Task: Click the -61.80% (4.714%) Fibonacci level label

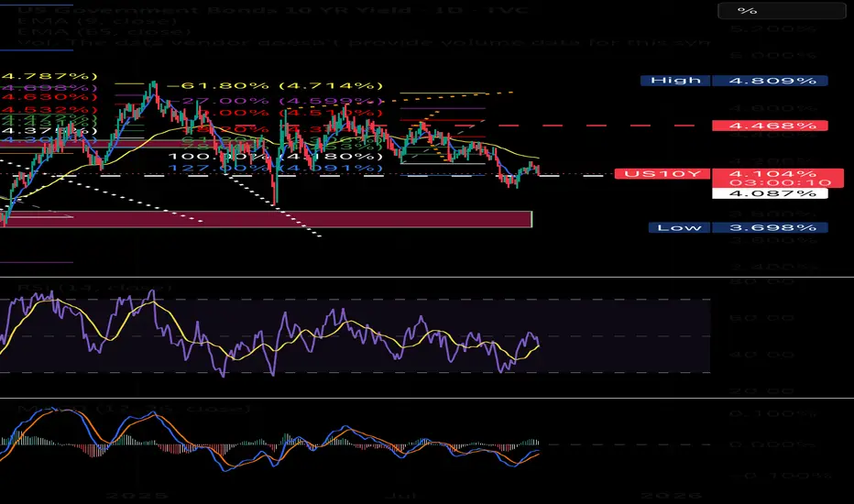Action: click(276, 85)
